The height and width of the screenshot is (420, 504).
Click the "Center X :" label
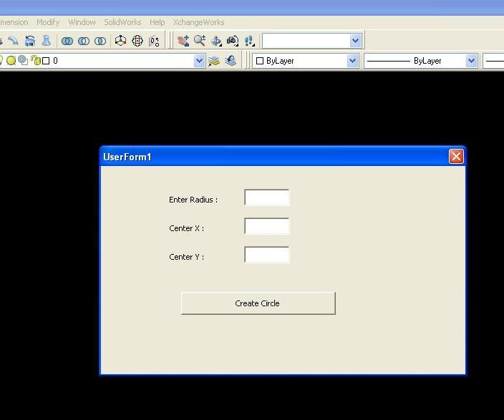[x=186, y=228]
